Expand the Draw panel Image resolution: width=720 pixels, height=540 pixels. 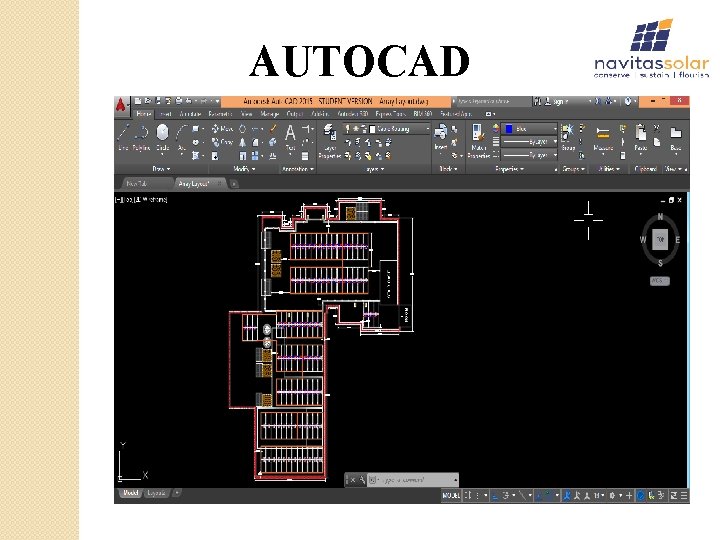point(161,169)
